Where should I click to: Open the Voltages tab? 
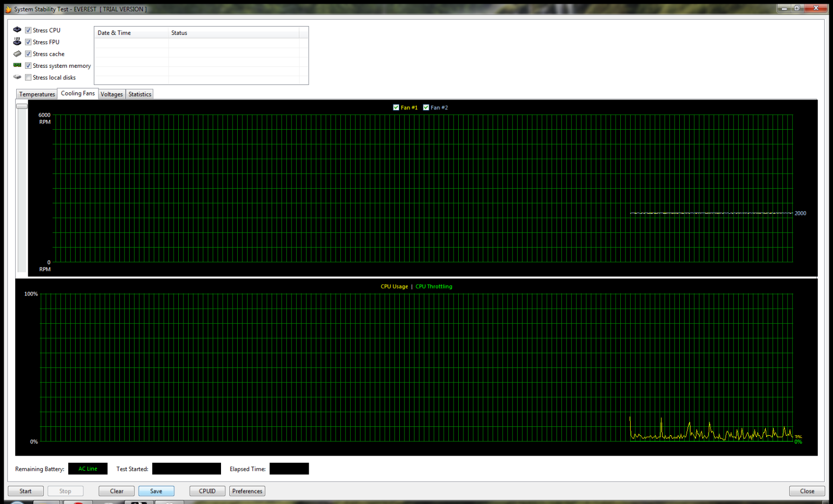point(112,94)
